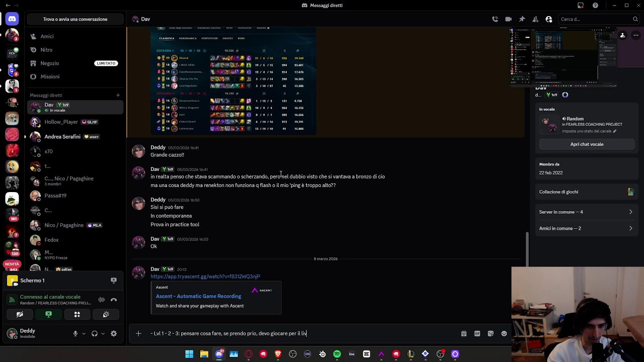Edit channel status pencil icon
644x362 pixels.
click(614, 131)
